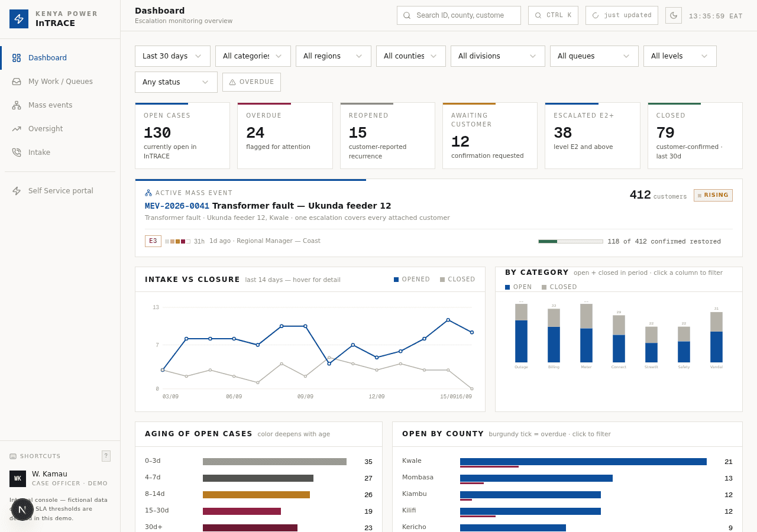Select the Overdue 24 stat card
Viewport: 757px width, 532px height.
pyautogui.click(x=285, y=136)
